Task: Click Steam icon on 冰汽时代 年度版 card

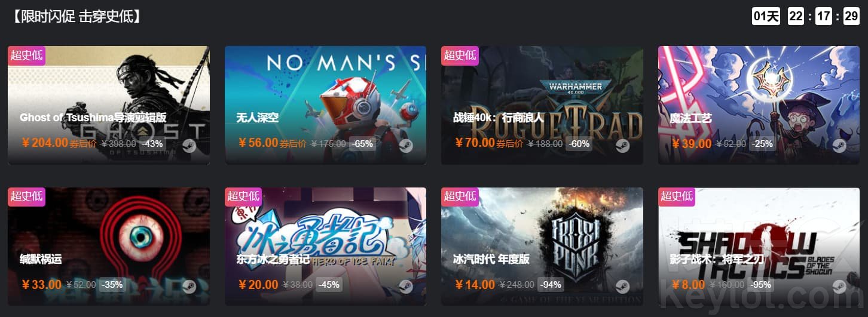Action: point(622,287)
